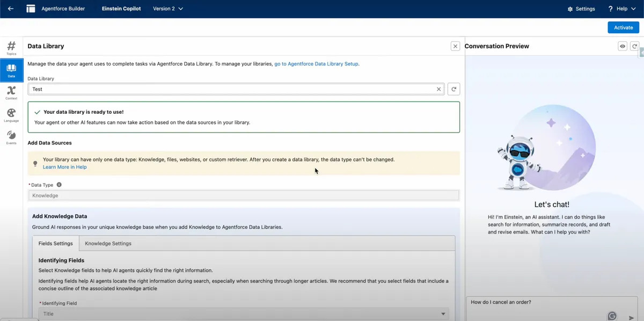Open the Events sidebar panel

pyautogui.click(x=11, y=137)
